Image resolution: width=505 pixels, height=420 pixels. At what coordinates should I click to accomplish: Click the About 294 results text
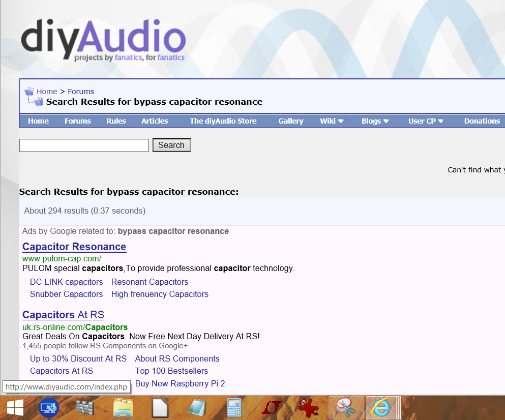85,211
